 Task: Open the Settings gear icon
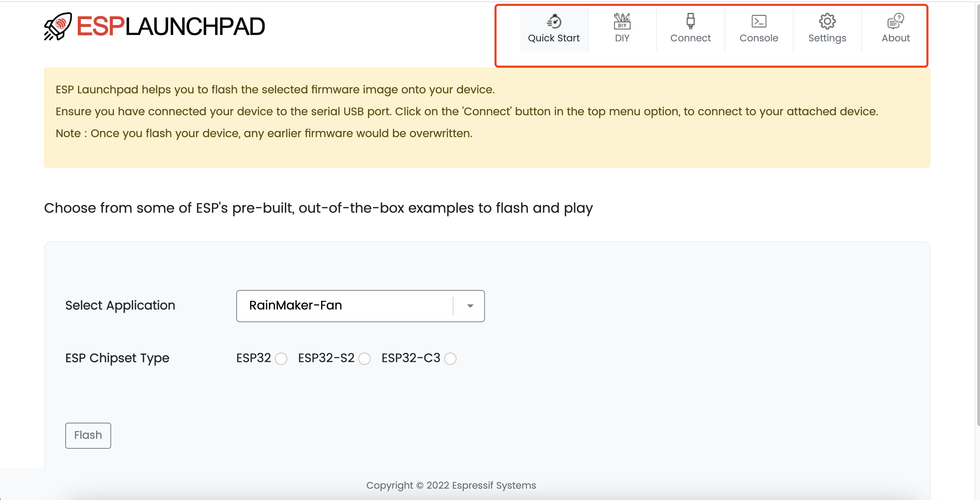(x=827, y=21)
